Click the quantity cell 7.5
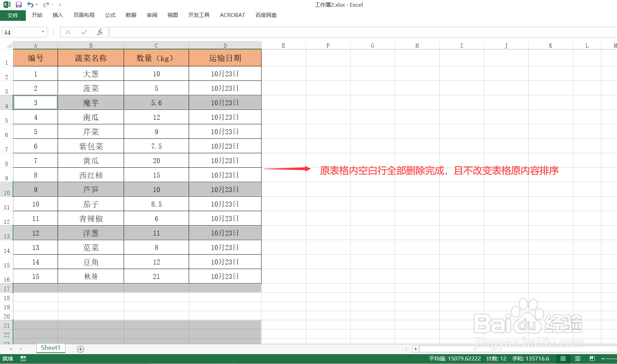Screen dimensions: 617x364 point(156,146)
